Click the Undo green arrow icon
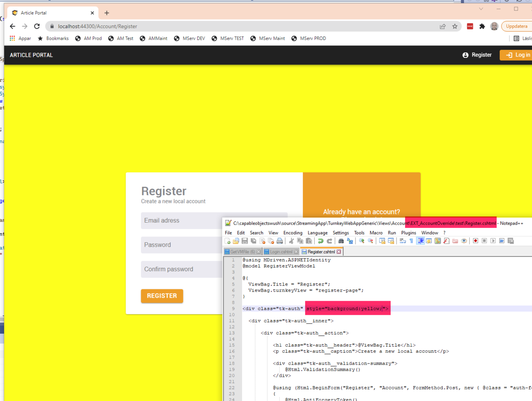Screen dimensions: 532x401 tap(321, 241)
